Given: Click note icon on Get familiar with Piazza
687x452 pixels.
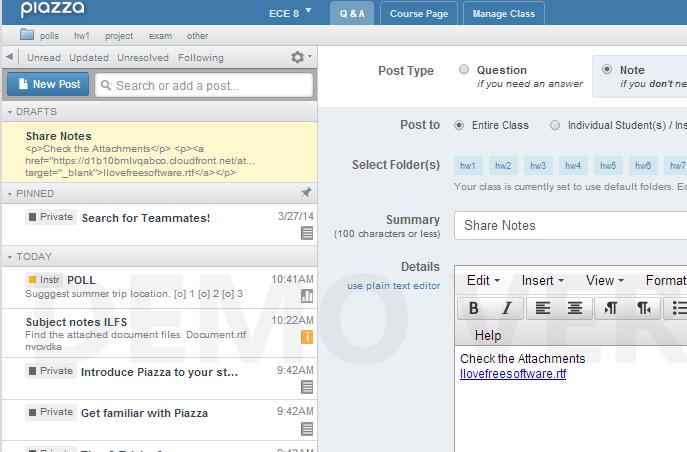Looking at the screenshot, I should [x=307, y=429].
